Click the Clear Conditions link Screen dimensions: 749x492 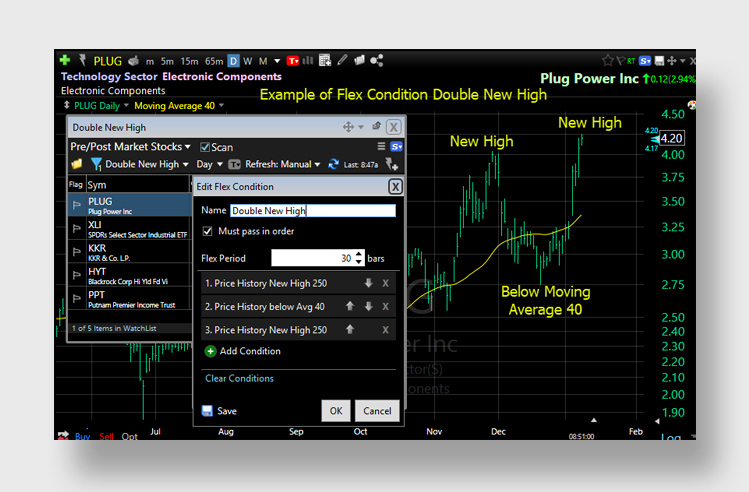tap(239, 378)
